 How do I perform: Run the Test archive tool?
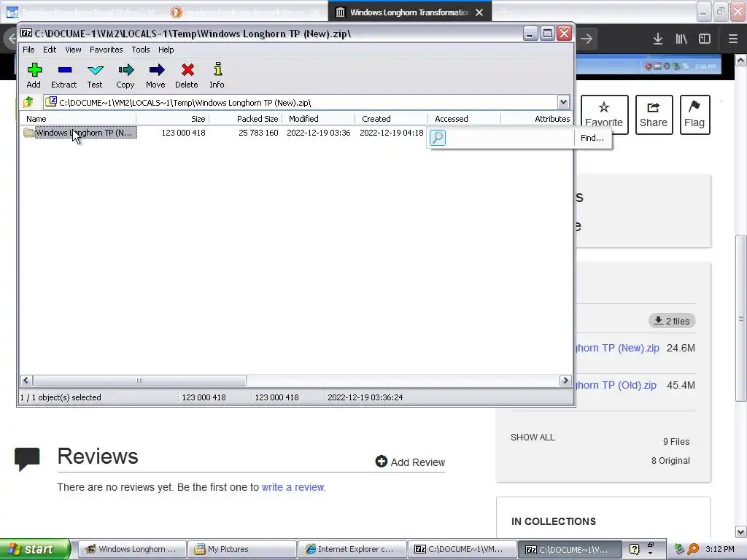pos(96,70)
